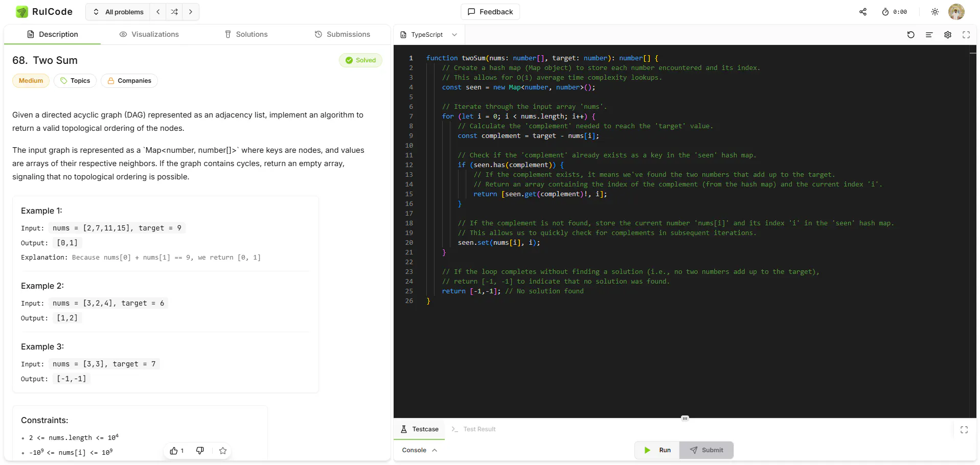Viewport: 980px width, 465px height.
Task: Click 'seen.set(nums[i], i);' code line
Action: point(499,243)
